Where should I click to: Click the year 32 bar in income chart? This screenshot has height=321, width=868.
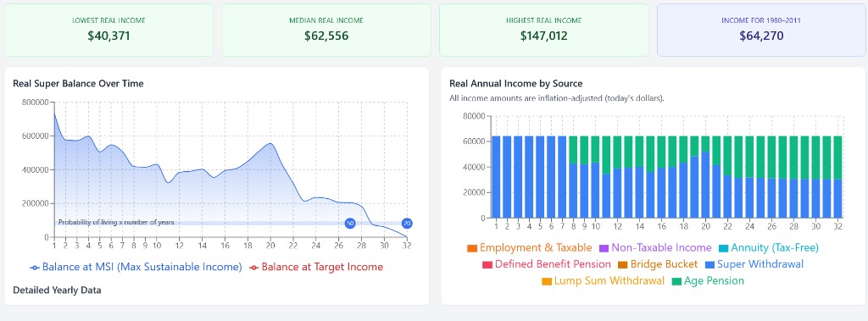tap(837, 176)
